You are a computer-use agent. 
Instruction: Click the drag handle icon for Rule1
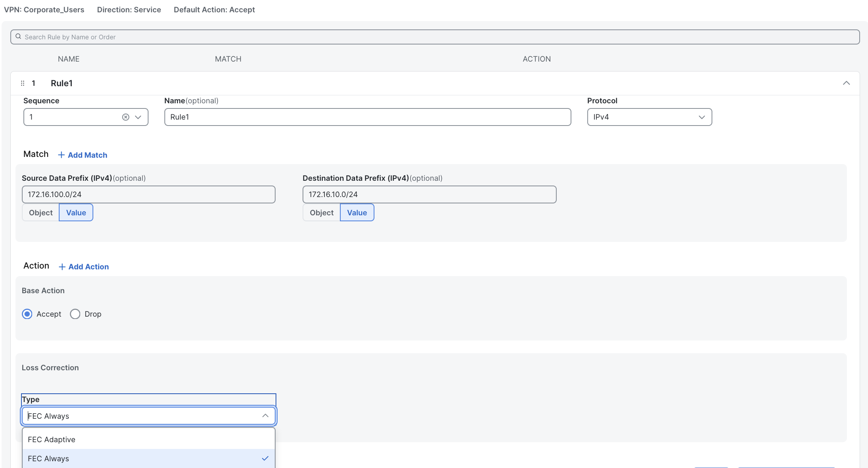(x=23, y=83)
